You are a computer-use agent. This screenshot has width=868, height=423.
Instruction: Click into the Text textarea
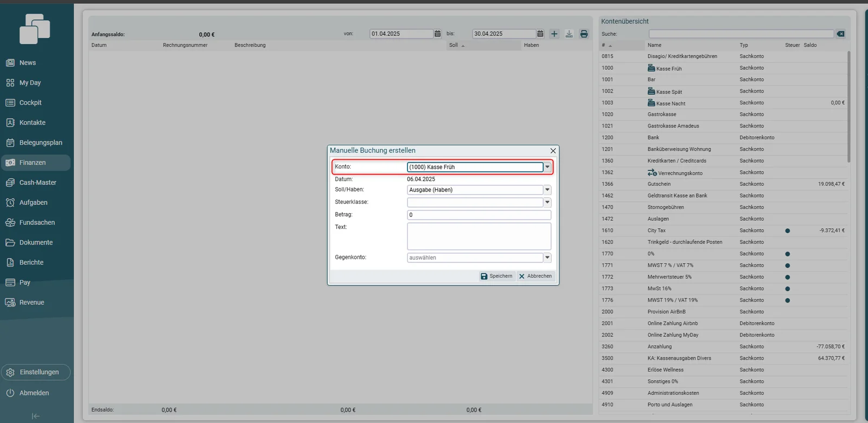[x=479, y=236]
